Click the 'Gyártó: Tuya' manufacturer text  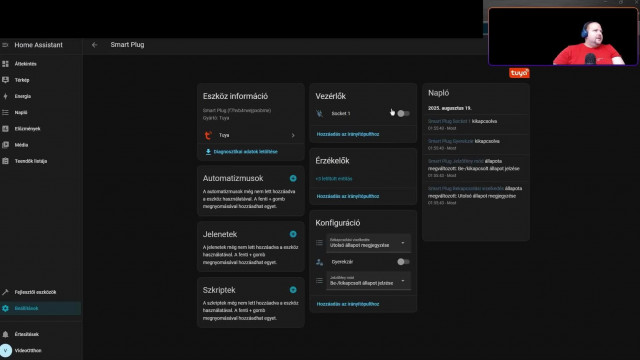tap(216, 118)
